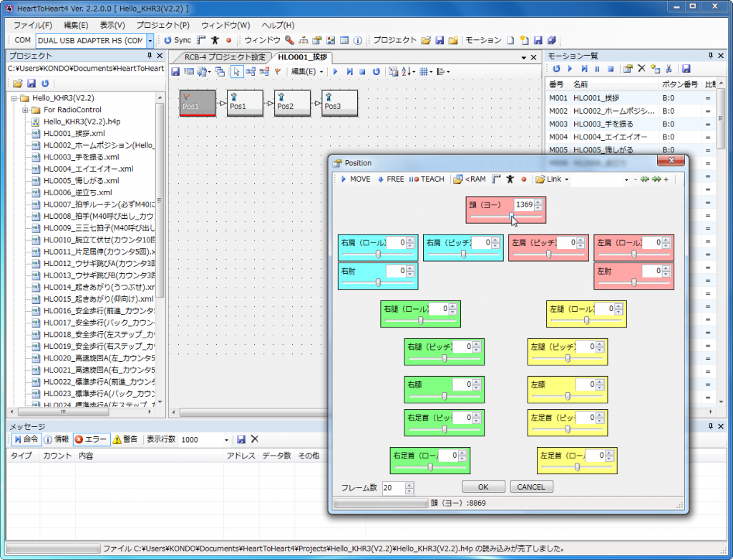Open the tab list dropdown arrow in editor header
This screenshot has height=560, width=733.
[523, 57]
